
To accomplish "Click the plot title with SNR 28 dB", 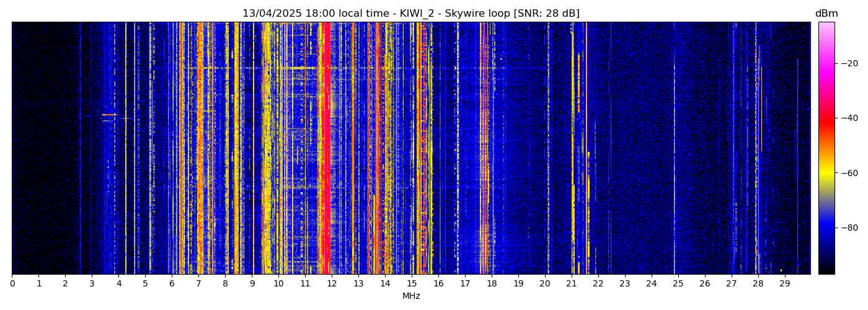I will (410, 14).
